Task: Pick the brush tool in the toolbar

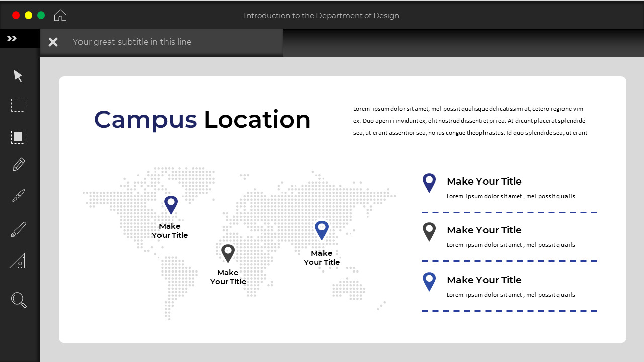Action: [18, 196]
